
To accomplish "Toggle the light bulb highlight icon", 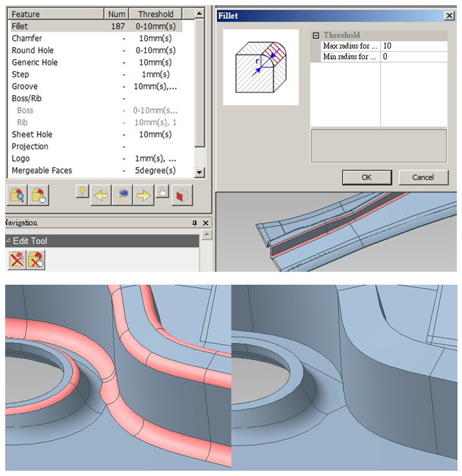I will [82, 192].
